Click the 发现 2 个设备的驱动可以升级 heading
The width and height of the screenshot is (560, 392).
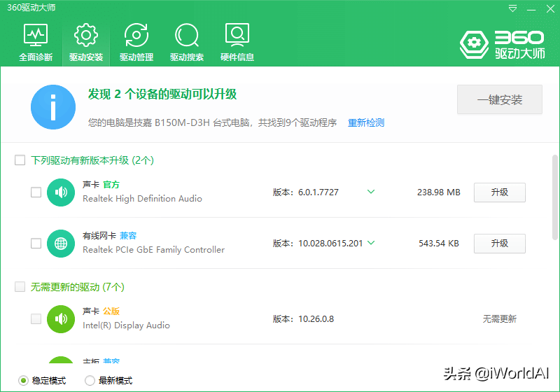pos(162,94)
